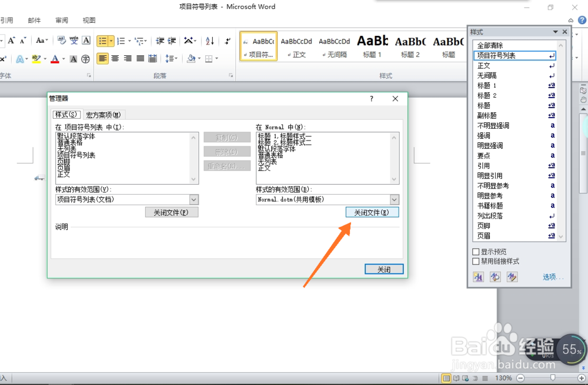Toggle Align Text Left
This screenshot has width=588, height=385.
103,58
